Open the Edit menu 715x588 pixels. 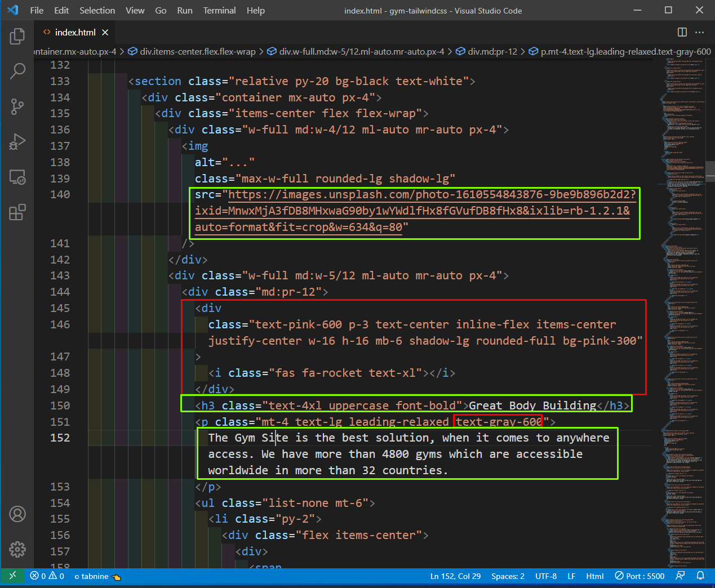click(x=61, y=10)
